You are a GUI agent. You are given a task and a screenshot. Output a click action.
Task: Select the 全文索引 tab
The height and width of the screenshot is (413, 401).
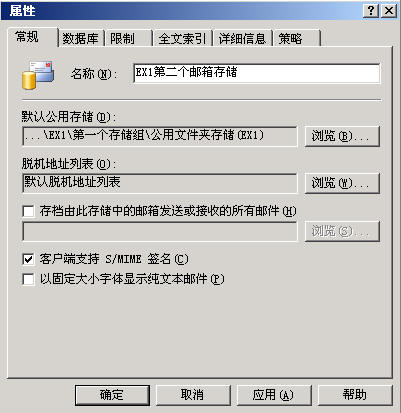click(182, 39)
